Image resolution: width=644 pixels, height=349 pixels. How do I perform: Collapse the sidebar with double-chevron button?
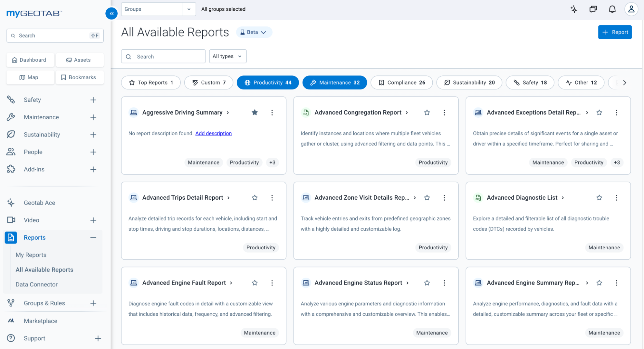[x=111, y=14]
